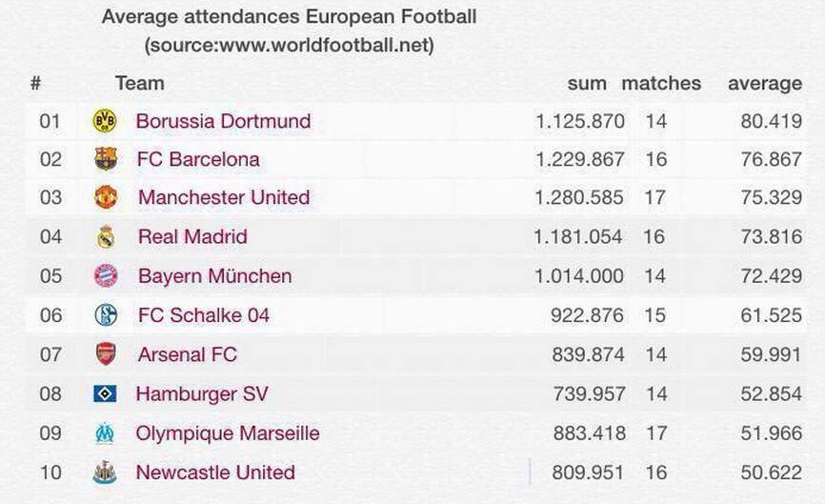This screenshot has width=825, height=504.
Task: Click the Arsenal FC crest icon
Action: [106, 354]
